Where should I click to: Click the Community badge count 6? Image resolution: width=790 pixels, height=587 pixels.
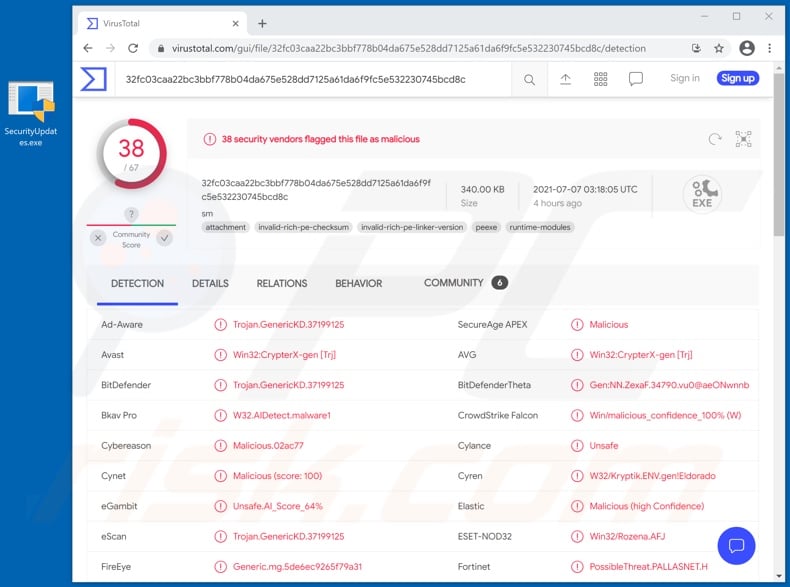pos(499,283)
